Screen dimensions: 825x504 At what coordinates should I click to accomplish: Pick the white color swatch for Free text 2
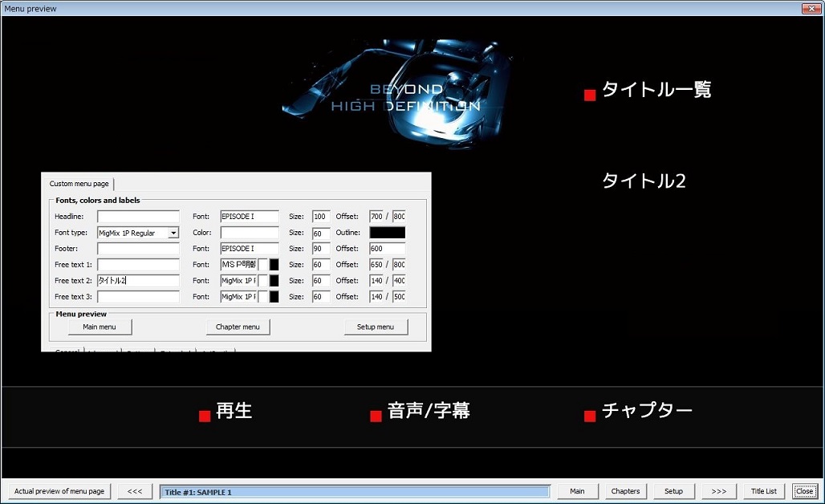pyautogui.click(x=263, y=280)
